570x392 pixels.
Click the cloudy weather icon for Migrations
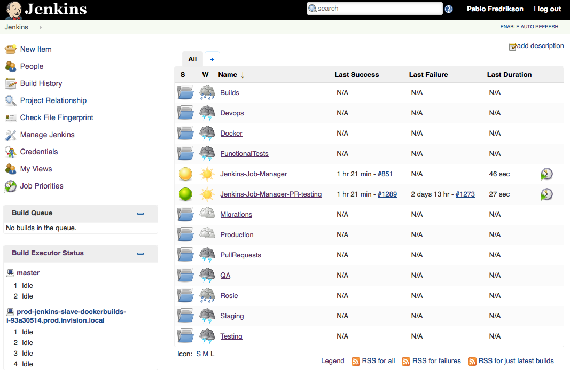(207, 213)
